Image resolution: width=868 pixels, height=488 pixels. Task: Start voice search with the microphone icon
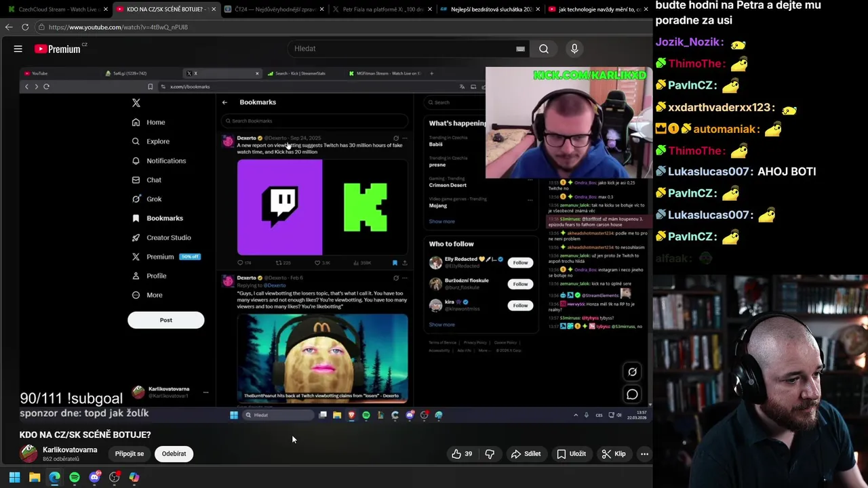pyautogui.click(x=574, y=49)
